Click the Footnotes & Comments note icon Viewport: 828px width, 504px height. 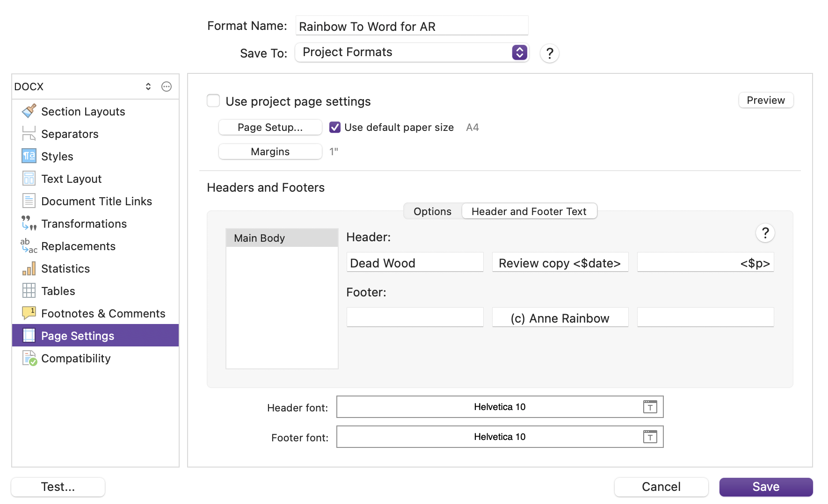click(x=29, y=312)
